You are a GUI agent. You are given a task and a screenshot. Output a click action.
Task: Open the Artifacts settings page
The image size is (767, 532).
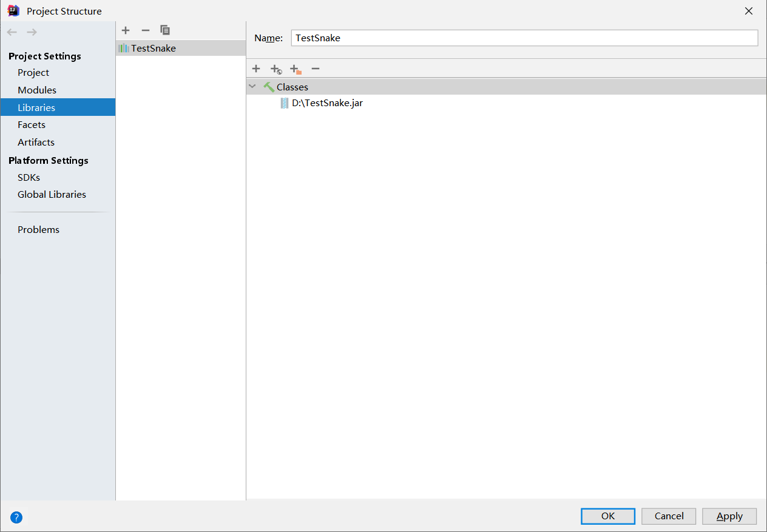click(36, 142)
